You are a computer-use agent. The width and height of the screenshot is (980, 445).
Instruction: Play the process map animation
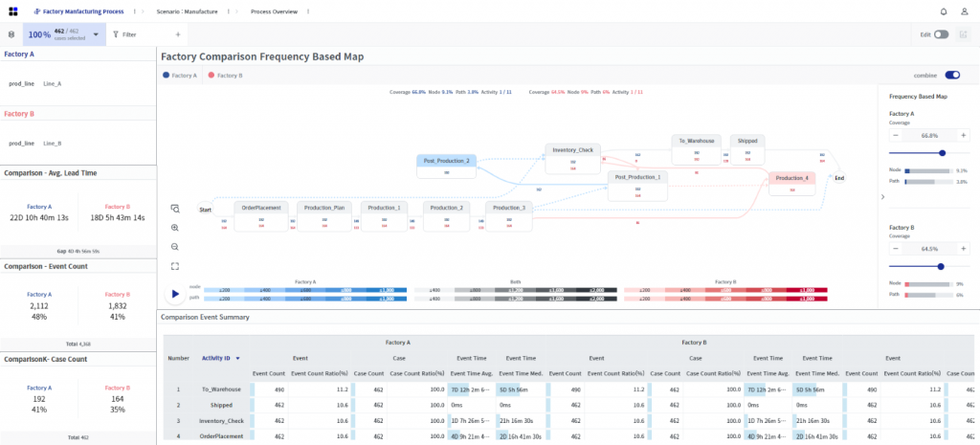pyautogui.click(x=175, y=294)
